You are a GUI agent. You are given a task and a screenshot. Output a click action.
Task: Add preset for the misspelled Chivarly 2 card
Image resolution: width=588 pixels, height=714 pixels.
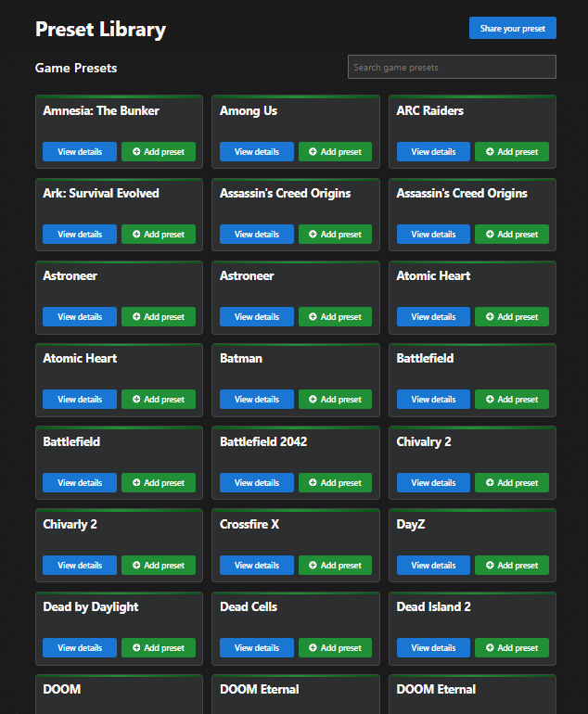[x=159, y=565]
